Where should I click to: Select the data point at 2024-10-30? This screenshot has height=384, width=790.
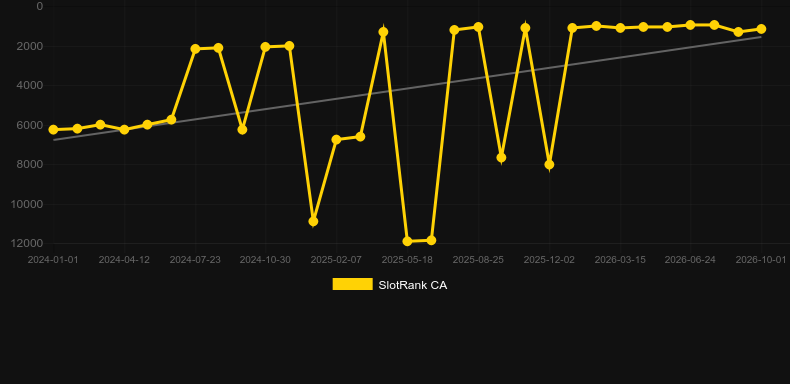coord(266,47)
